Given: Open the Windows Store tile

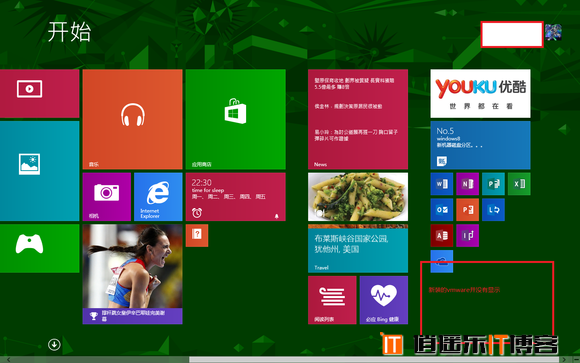Looking at the screenshot, I should (236, 119).
